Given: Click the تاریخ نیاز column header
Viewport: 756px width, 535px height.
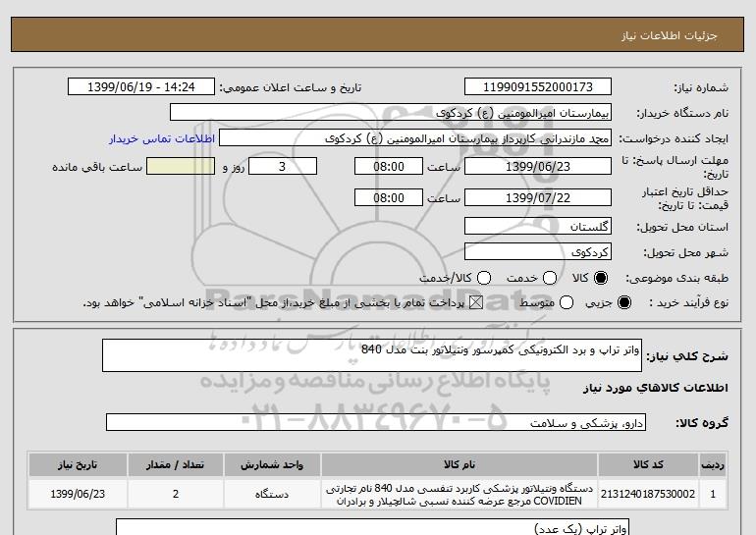Looking at the screenshot, I should pos(78,464).
